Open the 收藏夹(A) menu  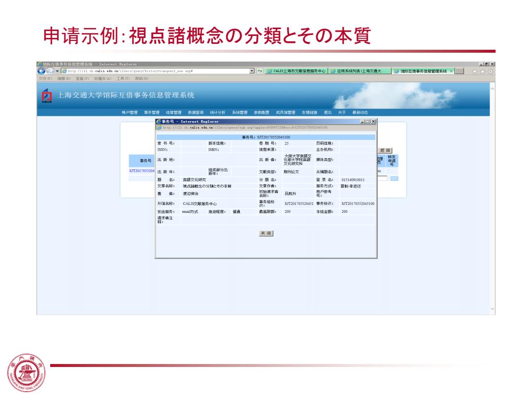(x=103, y=78)
